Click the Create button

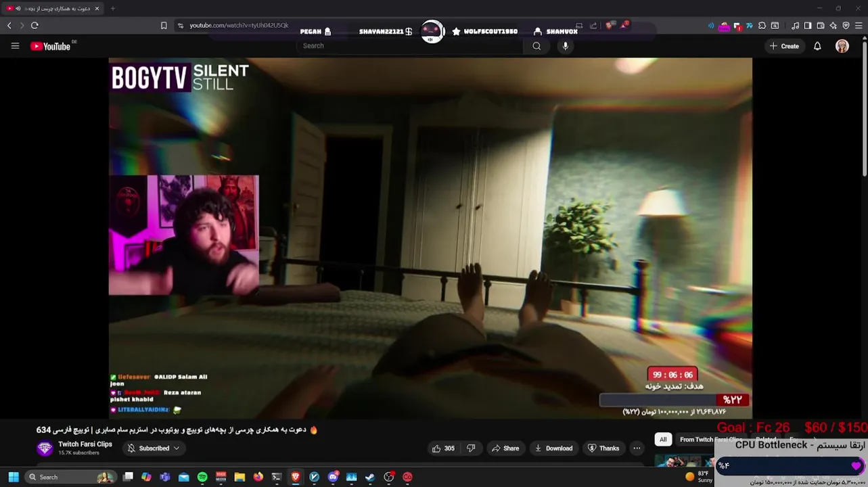[x=784, y=46]
